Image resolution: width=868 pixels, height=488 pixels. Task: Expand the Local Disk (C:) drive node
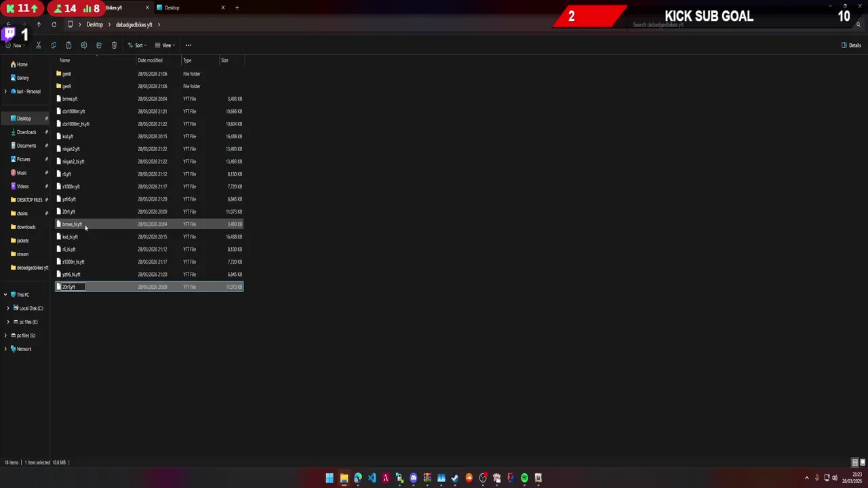8,308
